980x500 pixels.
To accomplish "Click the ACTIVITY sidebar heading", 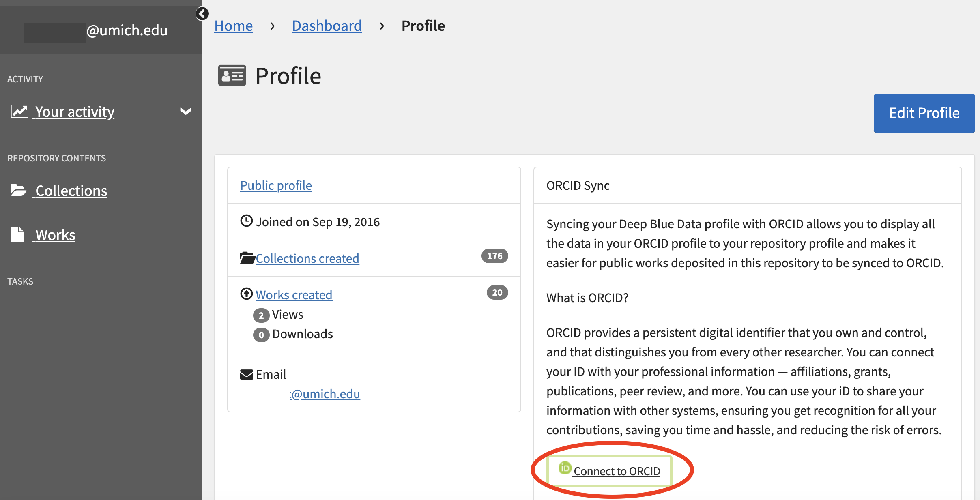I will (x=25, y=79).
